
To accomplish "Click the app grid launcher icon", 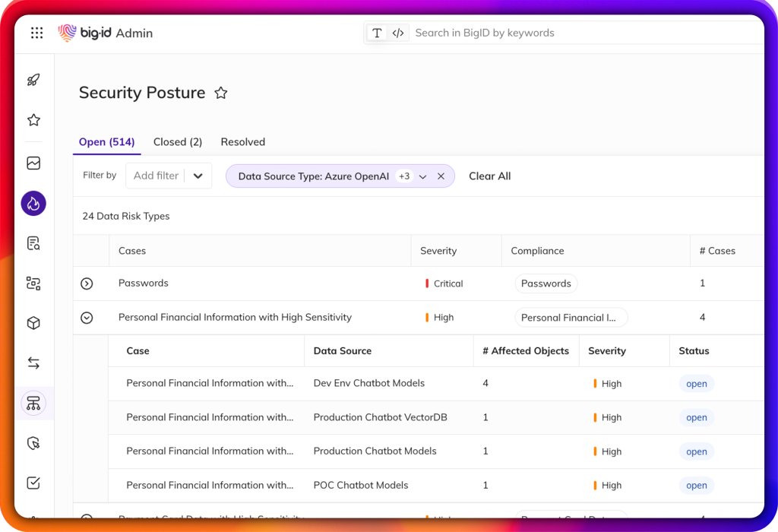I will [36, 33].
